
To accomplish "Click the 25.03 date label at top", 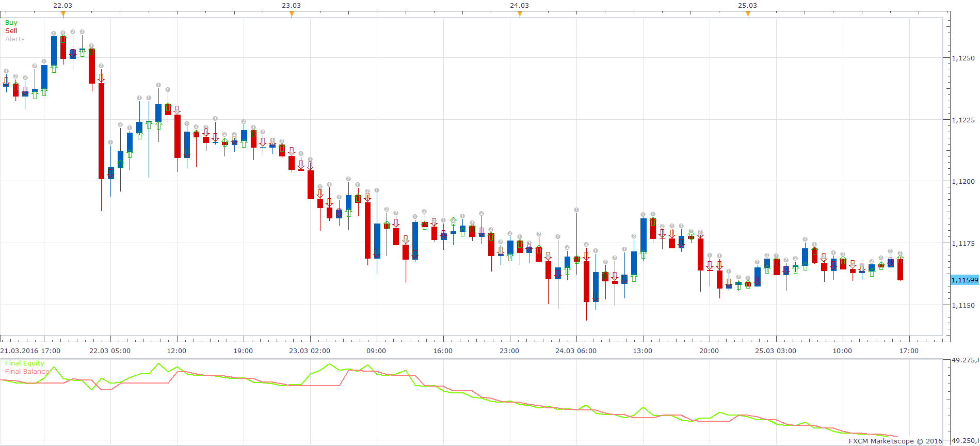I will 747,5.
